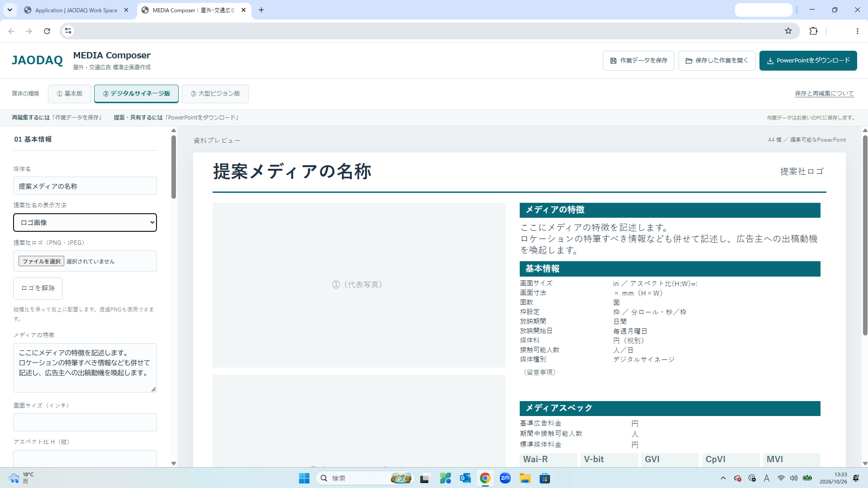Open Outlook from taskbar
Screen dimensions: 868x488
click(x=465, y=478)
